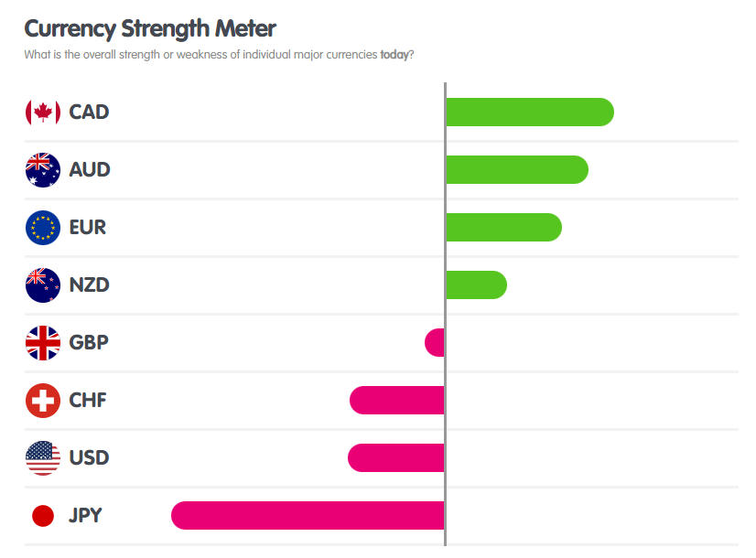Click the European Union flag icon
Screen dimensions: 756x558
point(43,228)
